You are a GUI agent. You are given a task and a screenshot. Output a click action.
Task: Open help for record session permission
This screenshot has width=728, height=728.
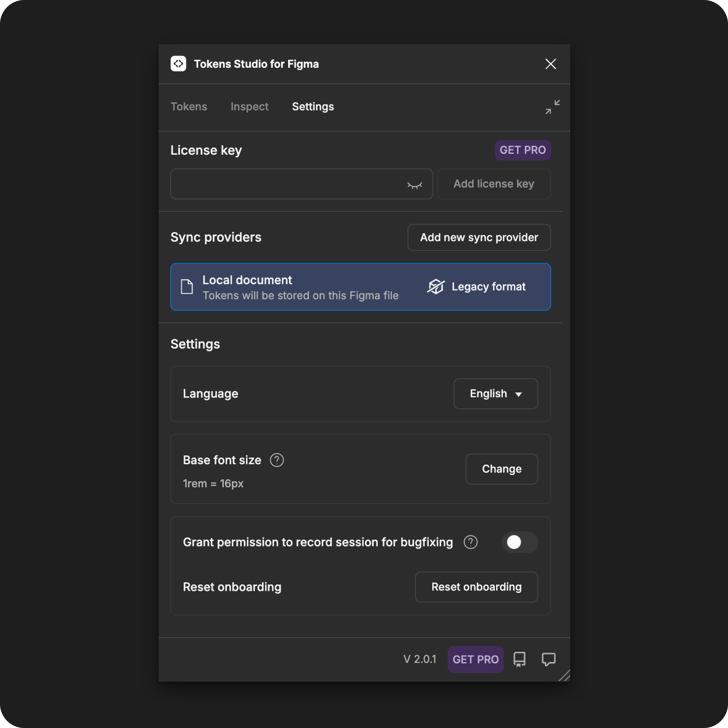tap(471, 542)
